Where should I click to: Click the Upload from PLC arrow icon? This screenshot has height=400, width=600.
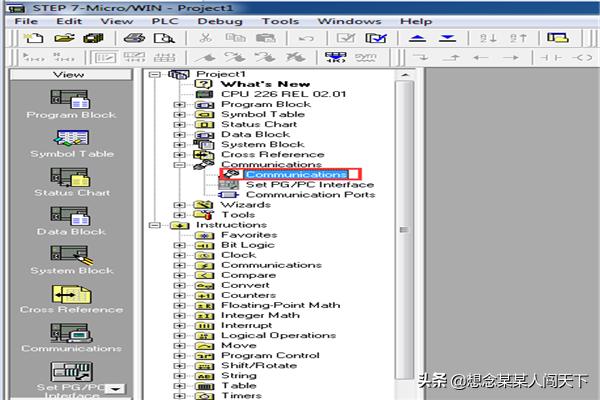(417, 38)
